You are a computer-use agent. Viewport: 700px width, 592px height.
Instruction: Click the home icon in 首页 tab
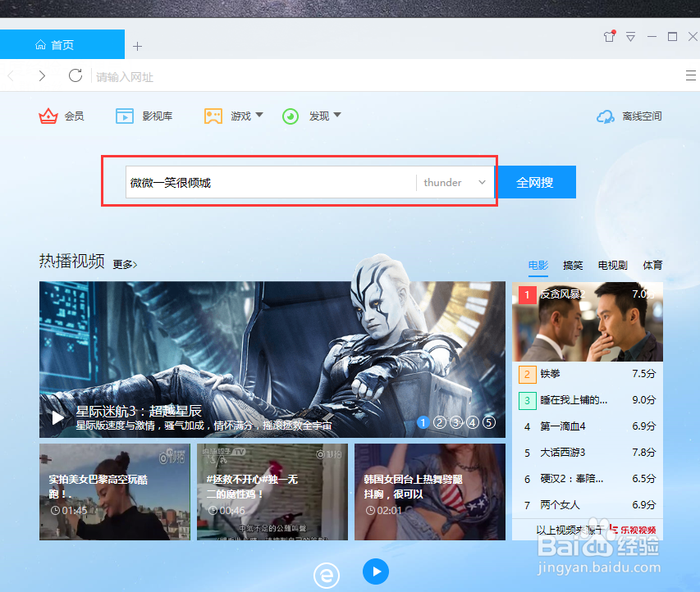[x=41, y=44]
